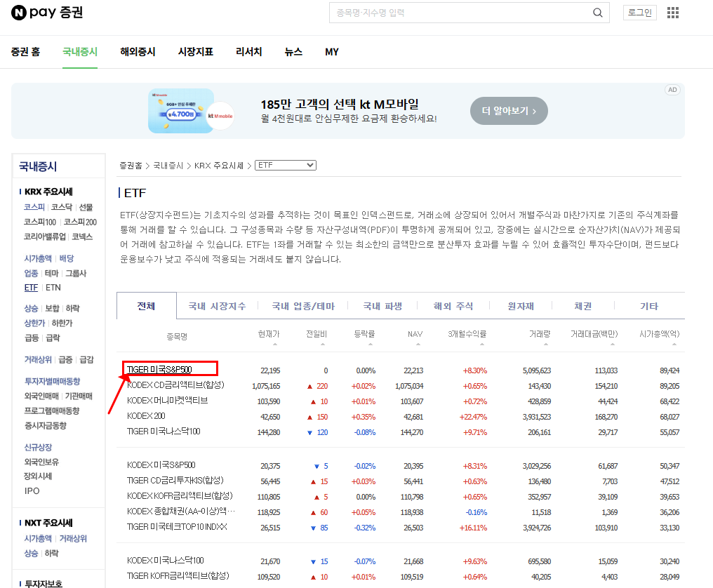The width and height of the screenshot is (713, 588).
Task: Click the stock search input field
Action: click(x=456, y=13)
